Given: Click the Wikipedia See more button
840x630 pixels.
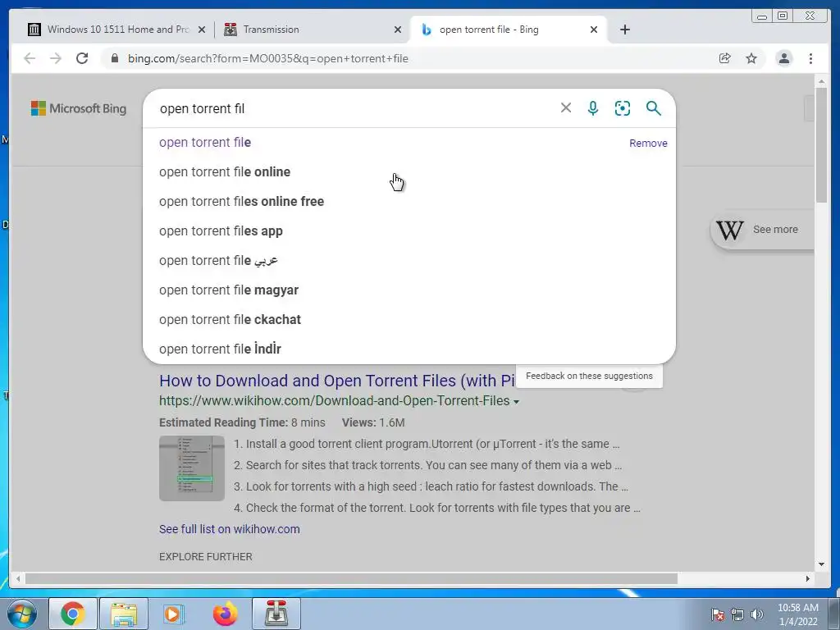Looking at the screenshot, I should pyautogui.click(x=762, y=230).
